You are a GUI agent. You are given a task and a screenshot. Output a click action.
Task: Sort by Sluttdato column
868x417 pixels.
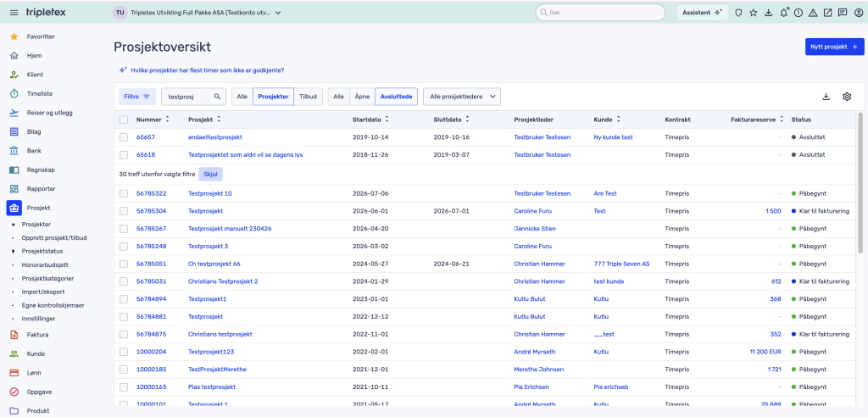(467, 120)
